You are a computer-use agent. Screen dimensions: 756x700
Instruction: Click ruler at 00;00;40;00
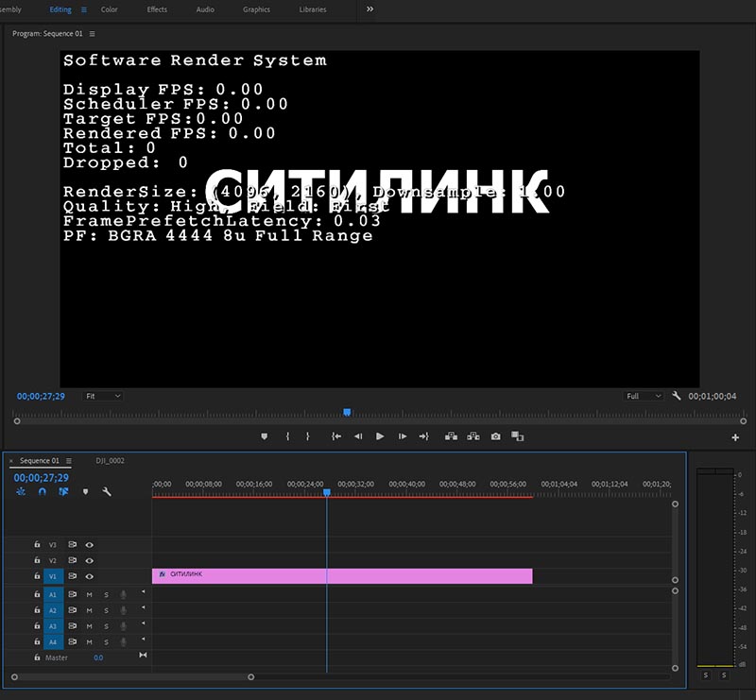tap(407, 484)
